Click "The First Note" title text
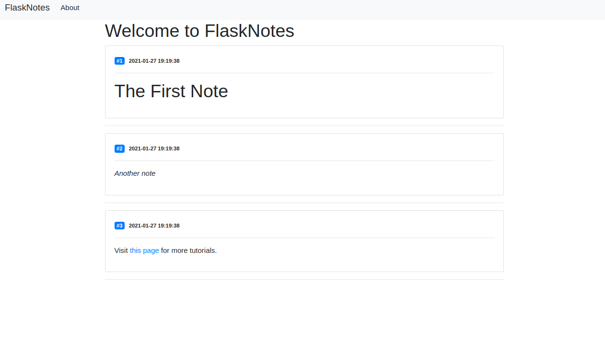 [x=171, y=91]
